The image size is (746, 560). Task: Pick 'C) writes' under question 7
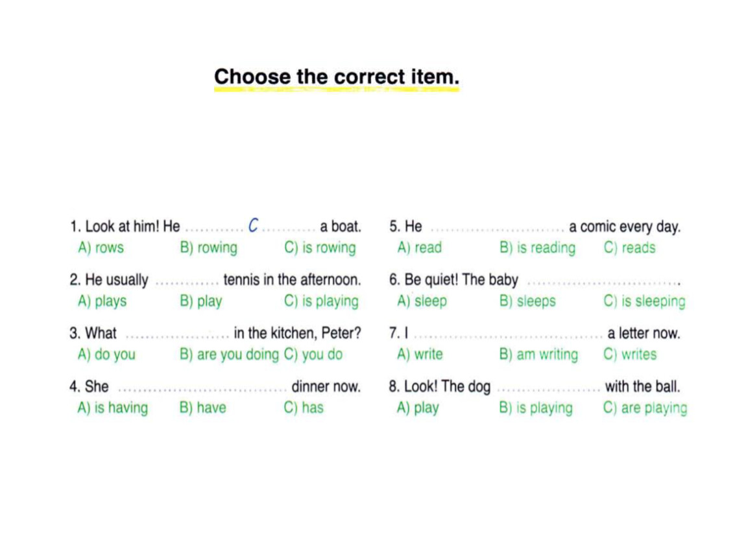[x=630, y=354]
